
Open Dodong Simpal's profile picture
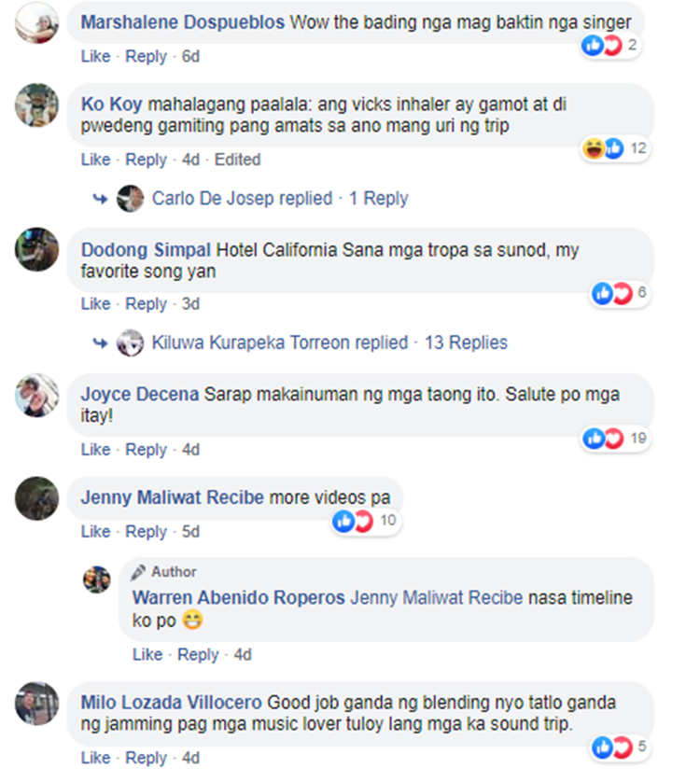point(37,249)
